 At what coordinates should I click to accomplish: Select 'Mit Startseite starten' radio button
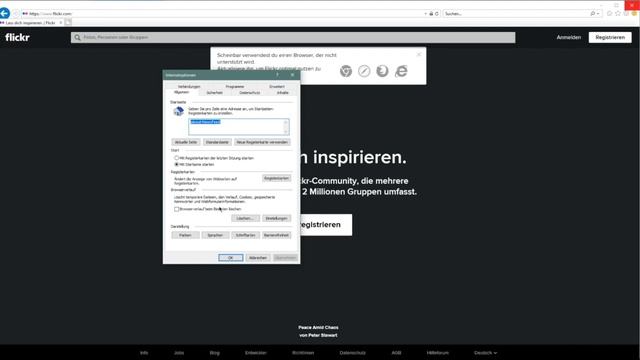point(176,164)
